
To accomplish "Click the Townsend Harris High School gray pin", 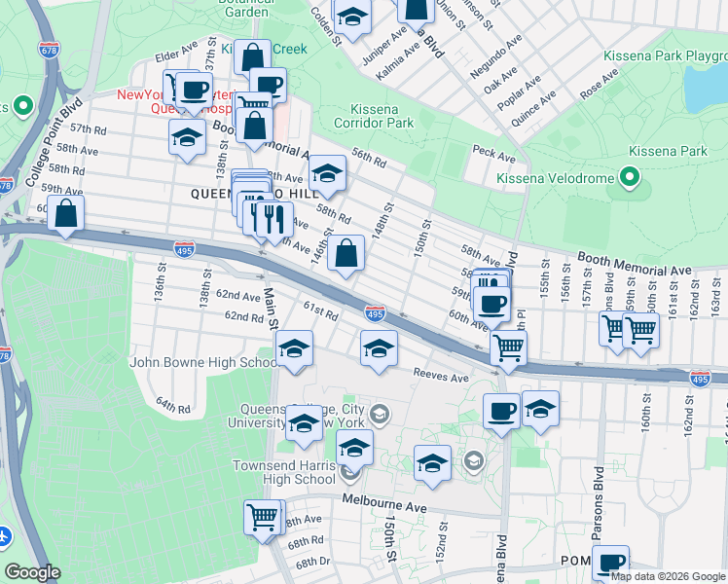I will coord(349,474).
